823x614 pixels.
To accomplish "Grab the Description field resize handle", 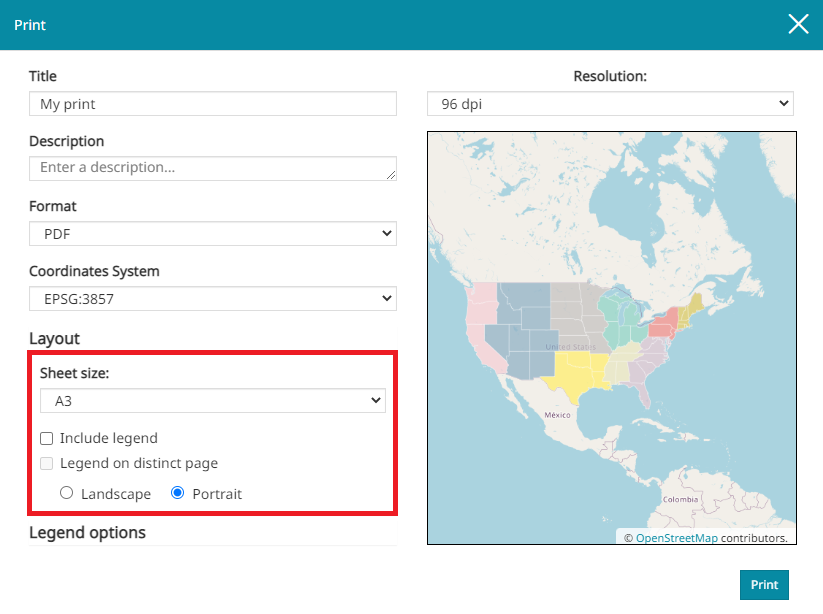I will click(x=390, y=174).
